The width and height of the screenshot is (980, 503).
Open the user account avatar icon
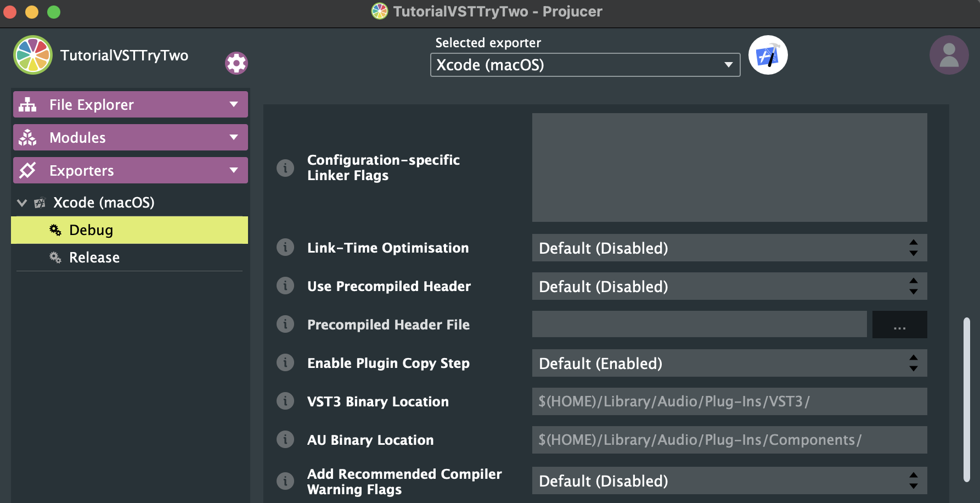pyautogui.click(x=949, y=55)
